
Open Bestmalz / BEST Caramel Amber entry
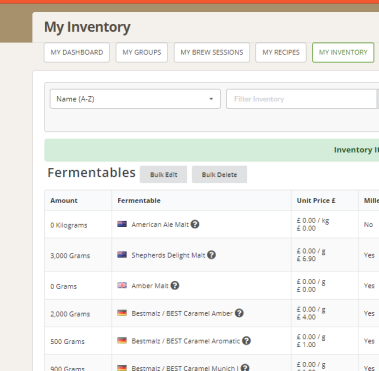click(x=182, y=313)
